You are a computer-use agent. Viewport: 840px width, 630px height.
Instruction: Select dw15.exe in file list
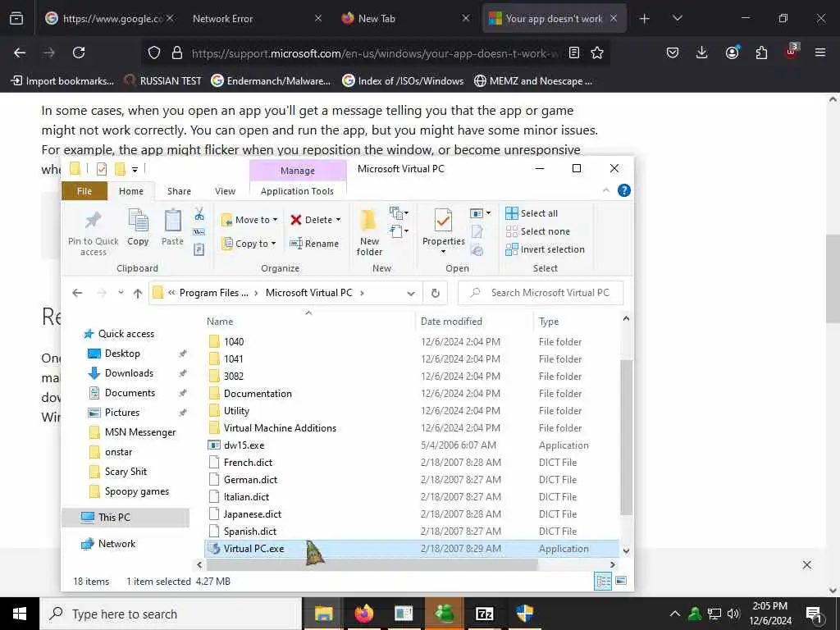tap(244, 445)
